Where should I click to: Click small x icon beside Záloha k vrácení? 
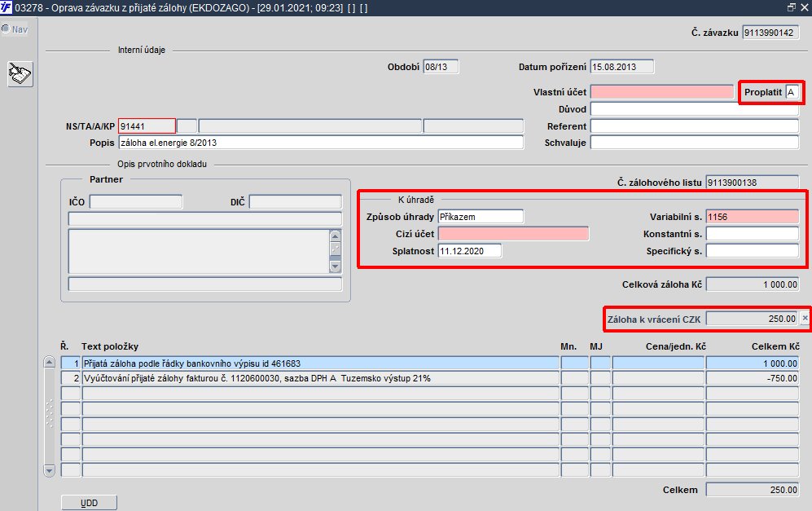pyautogui.click(x=805, y=318)
